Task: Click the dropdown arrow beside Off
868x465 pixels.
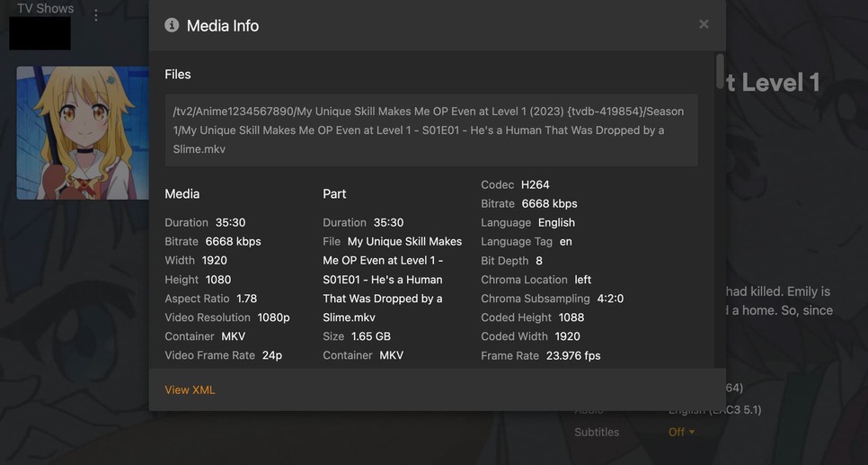Action: [x=692, y=433]
